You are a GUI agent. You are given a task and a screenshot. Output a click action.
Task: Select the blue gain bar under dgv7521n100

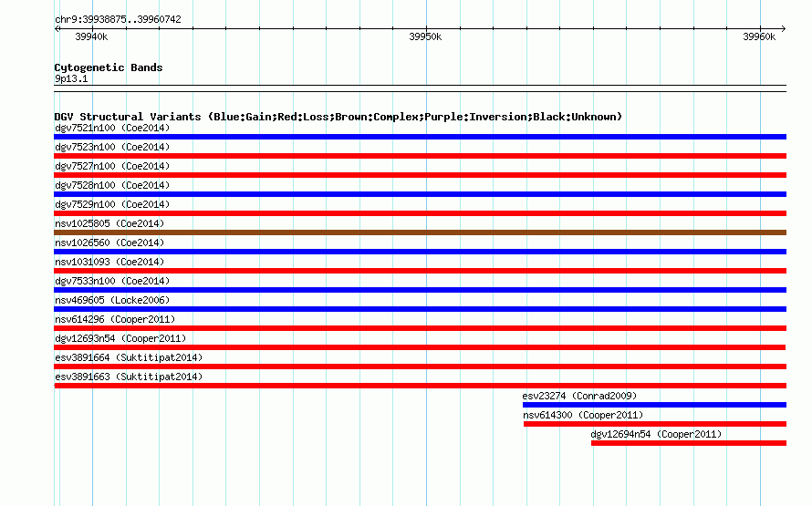[x=420, y=137]
